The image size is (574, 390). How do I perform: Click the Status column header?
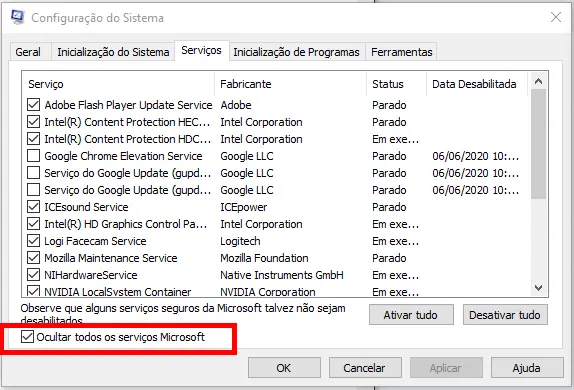396,84
